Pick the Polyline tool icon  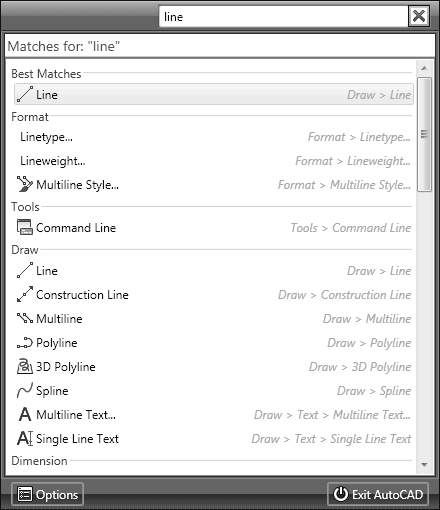coord(25,343)
